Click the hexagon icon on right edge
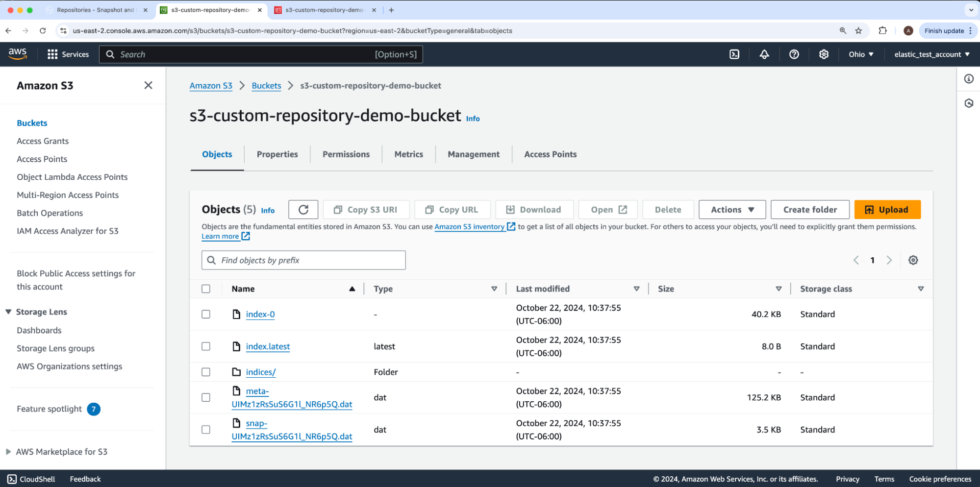Screen dimensions: 980x487 969,103
